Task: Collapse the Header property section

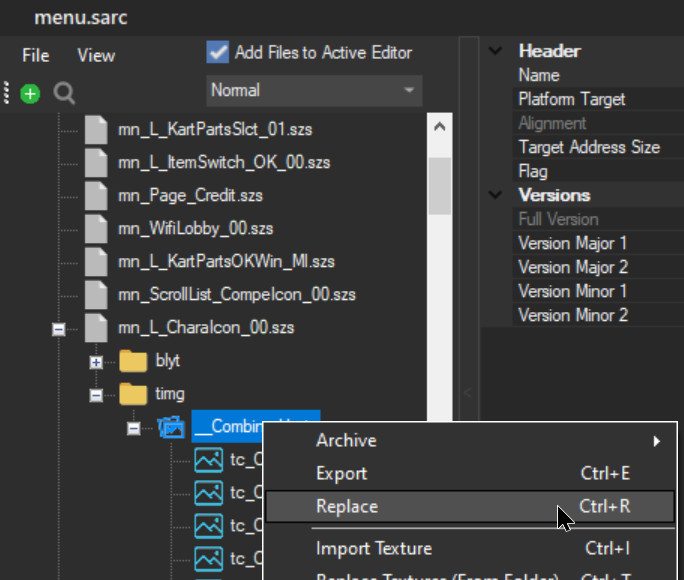Action: 495,51
